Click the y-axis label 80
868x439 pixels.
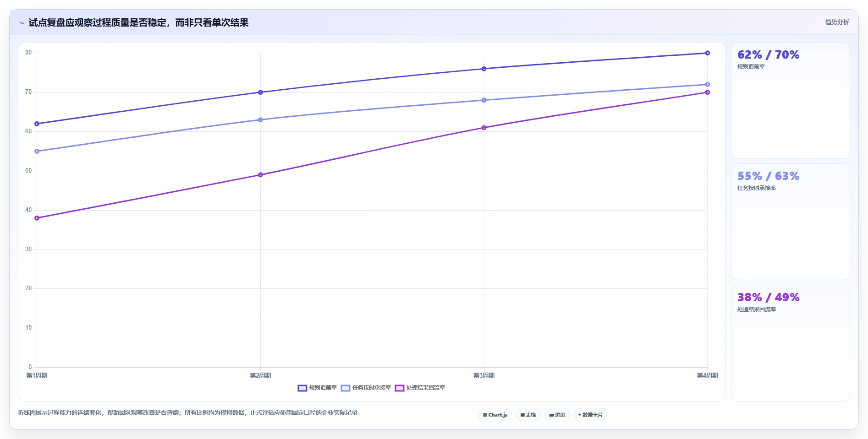28,53
